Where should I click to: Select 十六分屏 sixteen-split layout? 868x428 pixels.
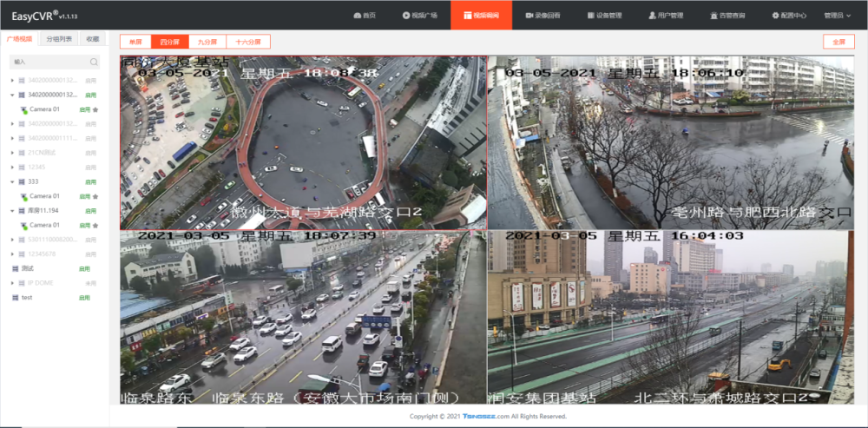pyautogui.click(x=248, y=42)
